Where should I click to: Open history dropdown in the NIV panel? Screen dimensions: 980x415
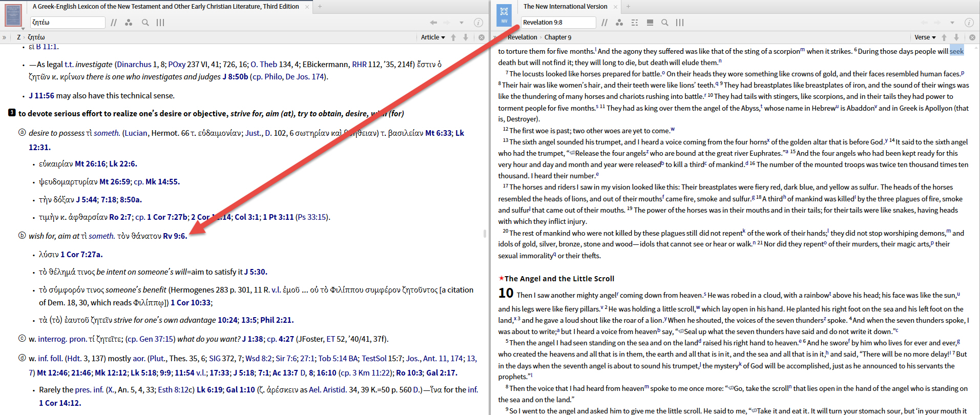click(952, 23)
